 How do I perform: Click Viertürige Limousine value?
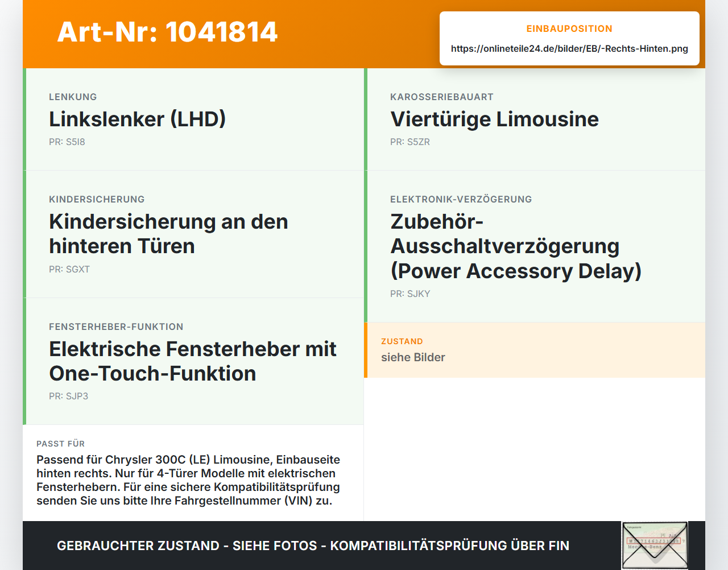(494, 119)
